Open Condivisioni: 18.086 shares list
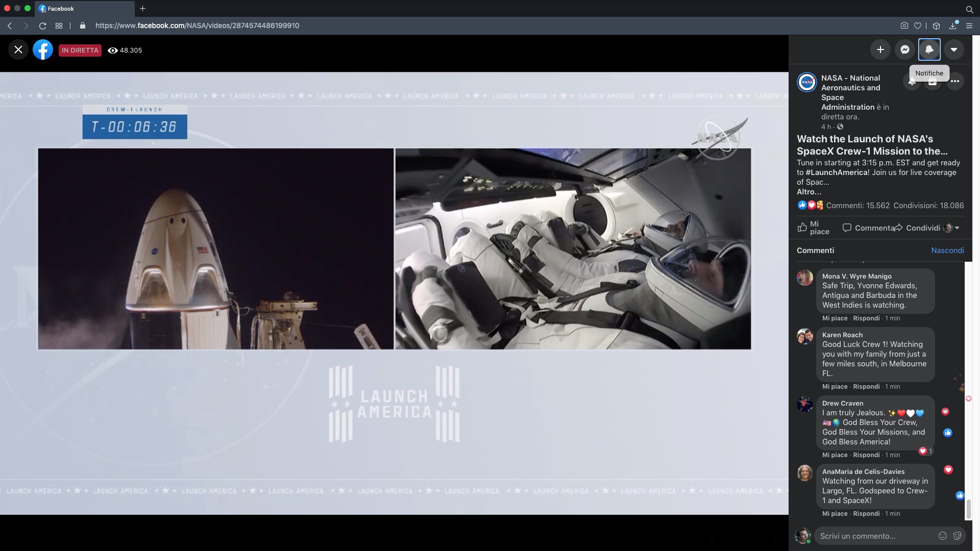This screenshot has height=551, width=980. click(928, 206)
